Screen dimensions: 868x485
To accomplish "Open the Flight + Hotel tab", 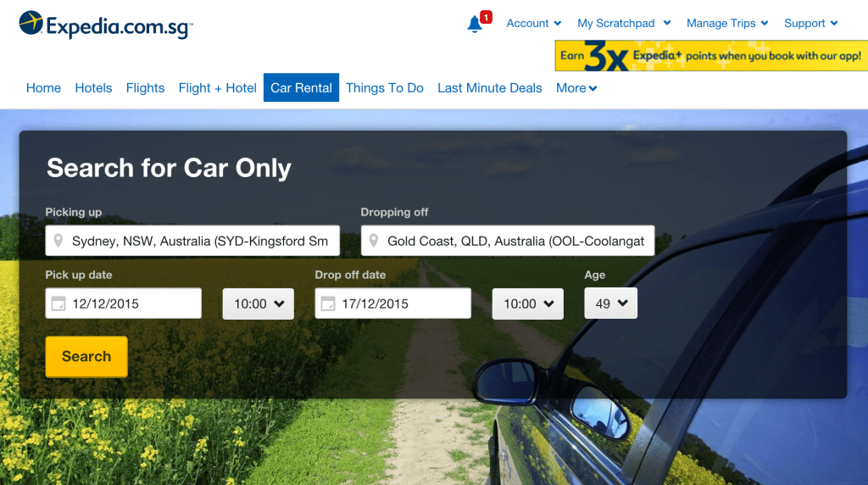I will pyautogui.click(x=218, y=88).
